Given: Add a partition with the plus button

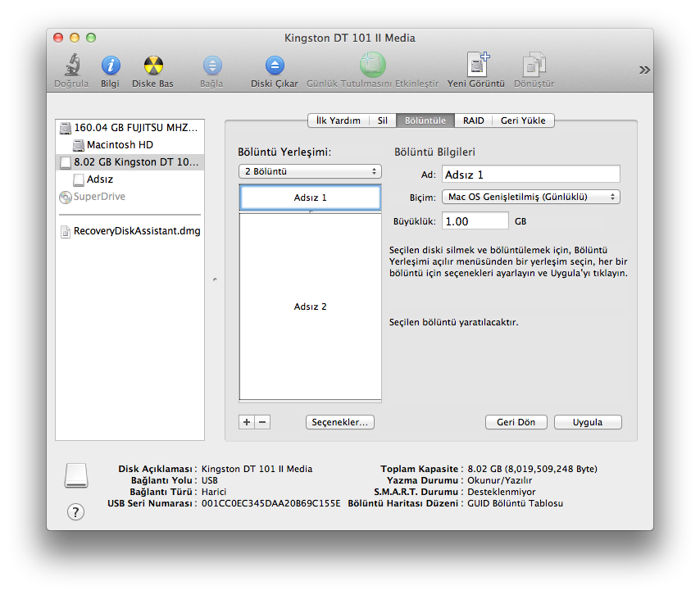Looking at the screenshot, I should 247,422.
